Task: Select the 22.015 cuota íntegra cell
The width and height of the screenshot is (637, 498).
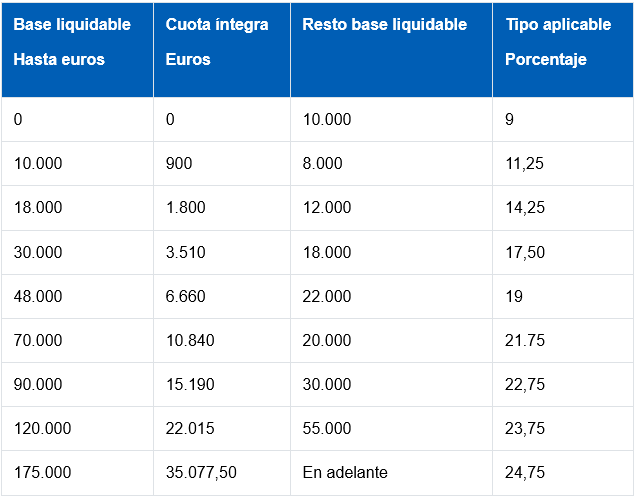Action: 190,428
